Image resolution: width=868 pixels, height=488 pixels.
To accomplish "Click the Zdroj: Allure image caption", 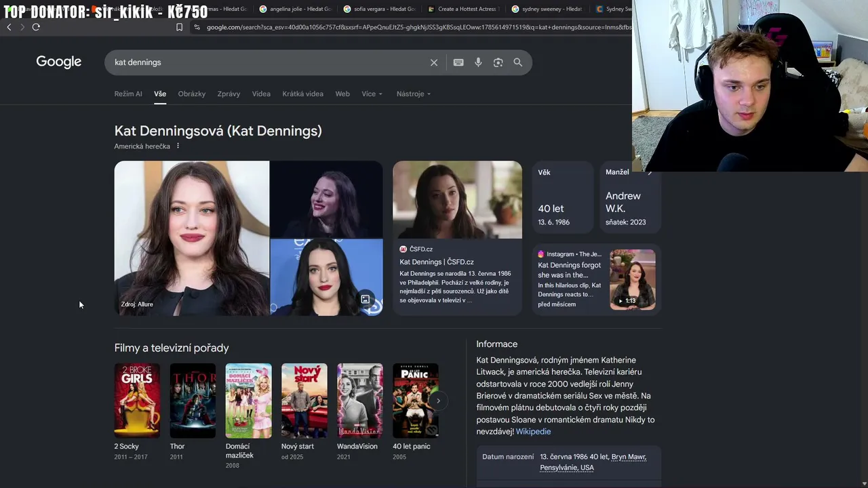I will point(137,304).
